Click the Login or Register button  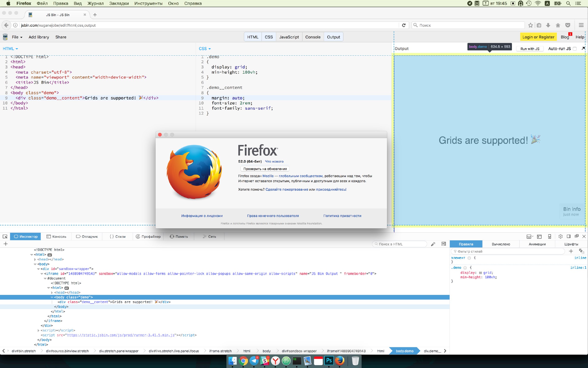(x=538, y=37)
